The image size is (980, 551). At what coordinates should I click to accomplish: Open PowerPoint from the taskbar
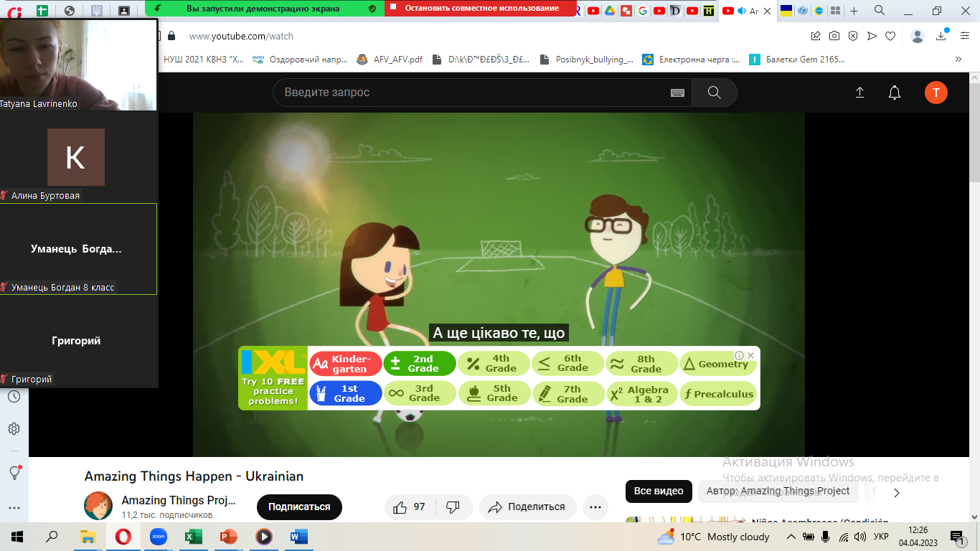click(228, 537)
